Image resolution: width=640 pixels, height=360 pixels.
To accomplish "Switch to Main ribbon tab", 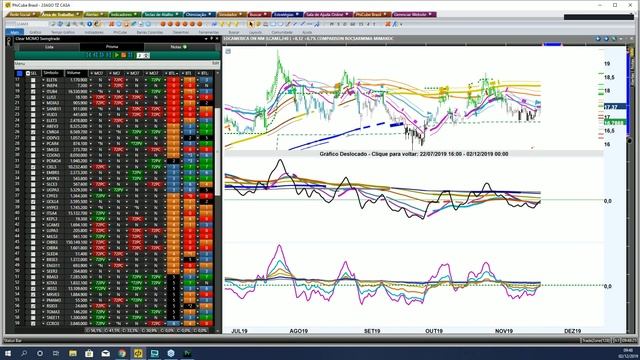I will tap(15, 32).
